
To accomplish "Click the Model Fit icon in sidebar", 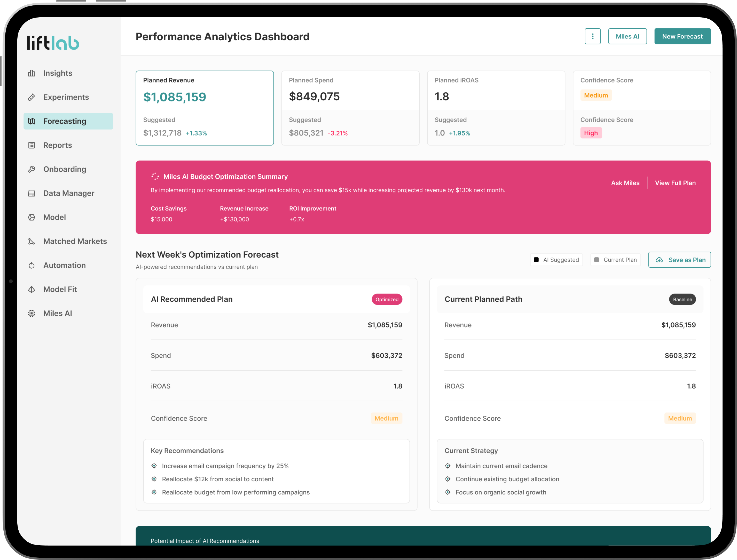I will 32,289.
